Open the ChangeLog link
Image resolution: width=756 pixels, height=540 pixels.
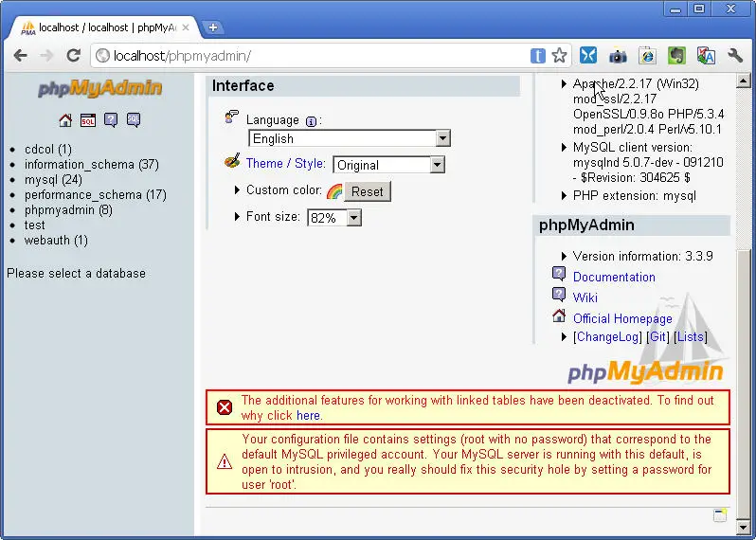click(607, 336)
